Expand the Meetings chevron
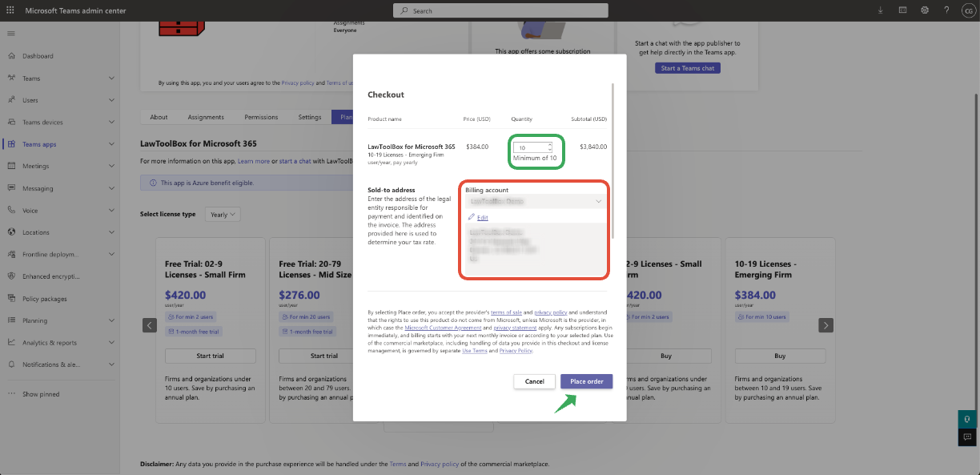The width and height of the screenshot is (980, 475). (x=111, y=166)
